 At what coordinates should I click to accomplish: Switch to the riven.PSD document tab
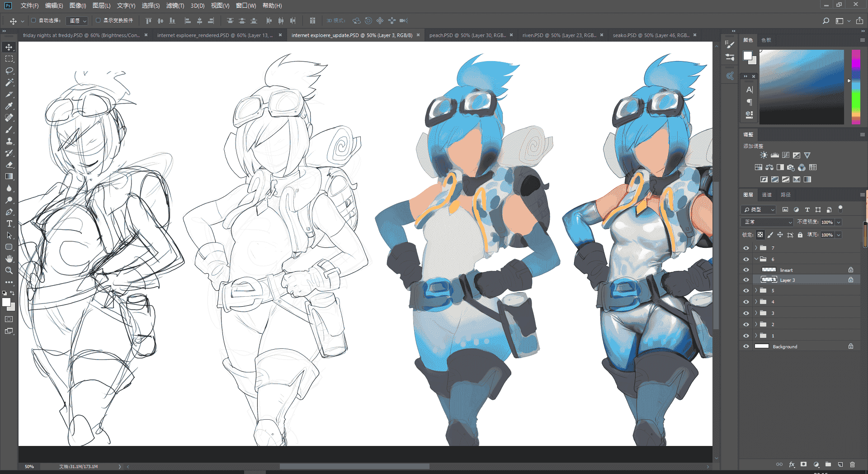pos(559,35)
